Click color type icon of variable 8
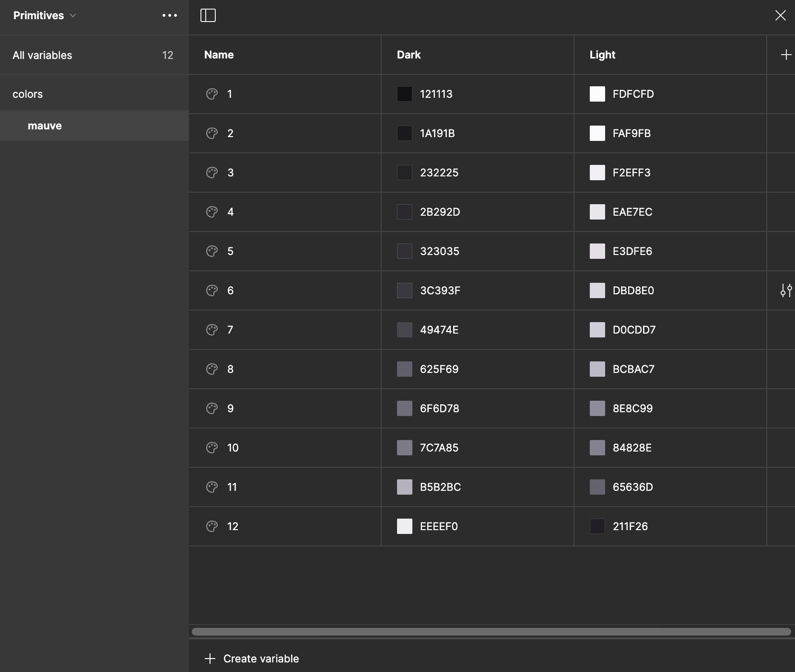This screenshot has height=672, width=795. click(212, 369)
